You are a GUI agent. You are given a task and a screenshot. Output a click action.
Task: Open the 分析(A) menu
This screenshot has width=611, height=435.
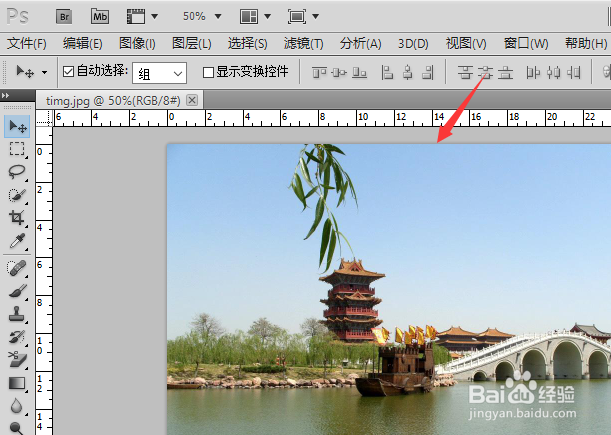[360, 43]
